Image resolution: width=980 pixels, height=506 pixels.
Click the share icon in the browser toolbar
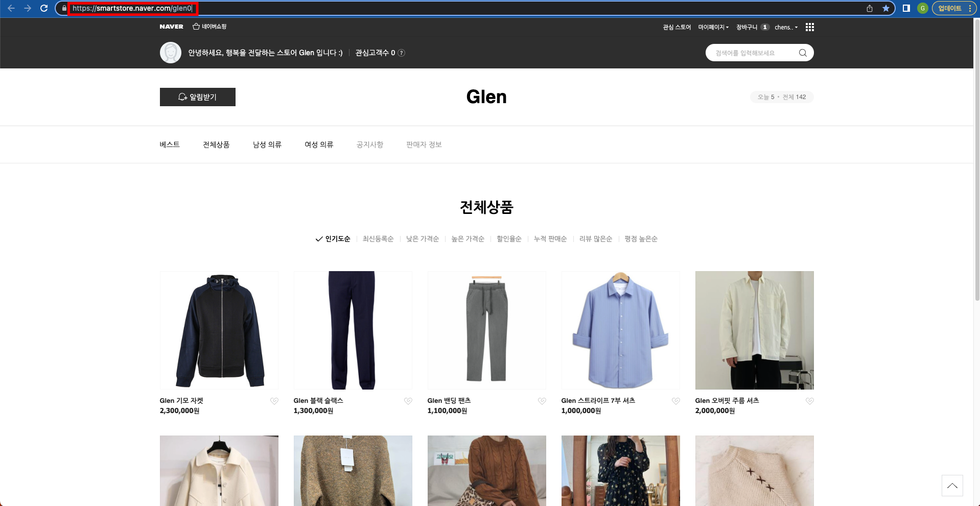coord(869,8)
